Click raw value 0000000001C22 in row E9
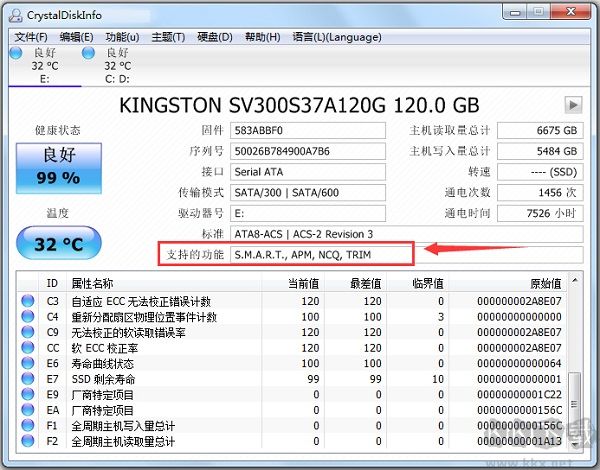600x470 pixels. click(x=519, y=395)
